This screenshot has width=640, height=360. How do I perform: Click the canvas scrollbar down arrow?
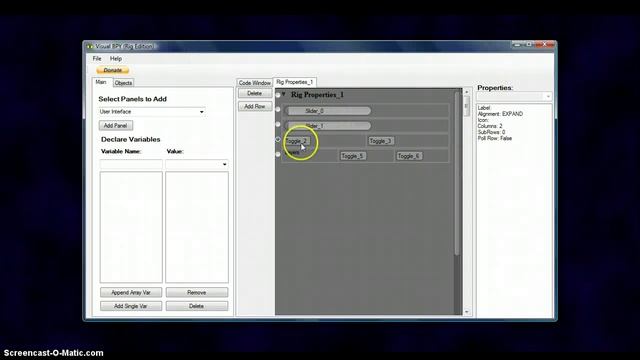467,312
